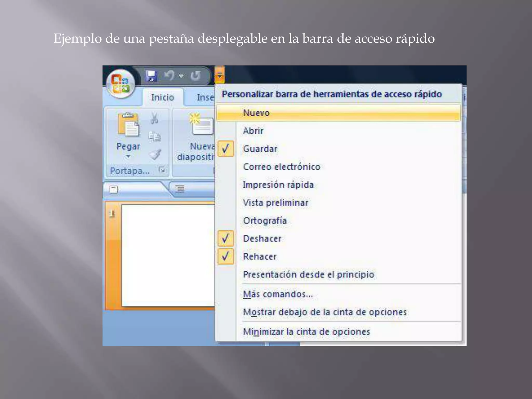Viewport: 532px width, 399px height.
Task: Click the Paste clipboard icon
Action: [128, 124]
